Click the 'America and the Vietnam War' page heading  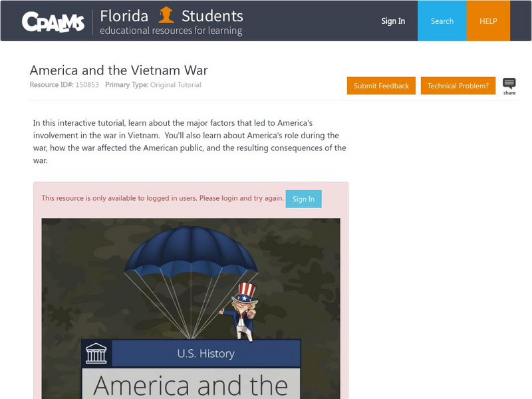click(x=119, y=70)
